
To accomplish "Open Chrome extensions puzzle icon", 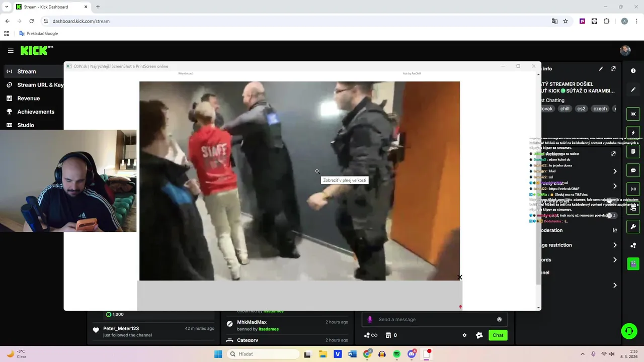I will [x=606, y=21].
